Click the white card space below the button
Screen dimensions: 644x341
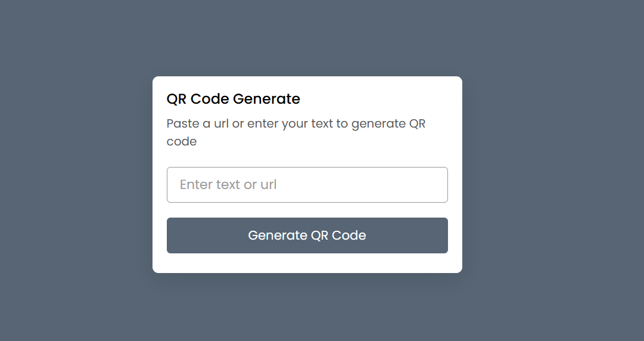pyautogui.click(x=307, y=263)
